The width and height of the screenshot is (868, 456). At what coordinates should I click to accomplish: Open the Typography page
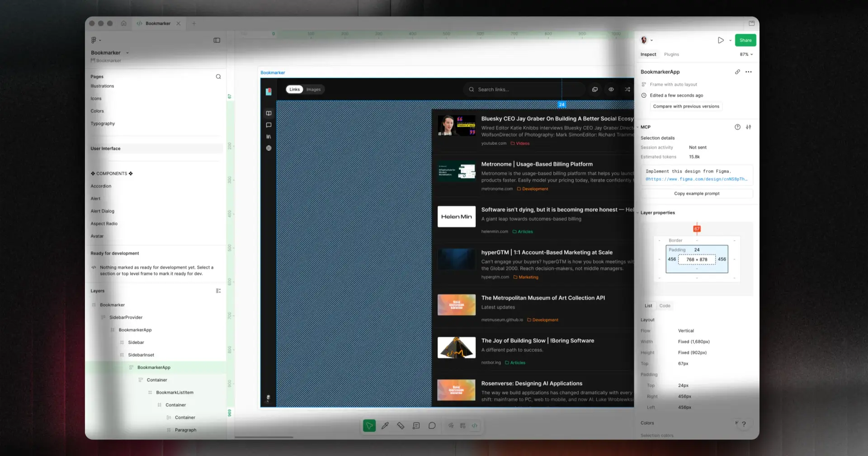point(103,123)
